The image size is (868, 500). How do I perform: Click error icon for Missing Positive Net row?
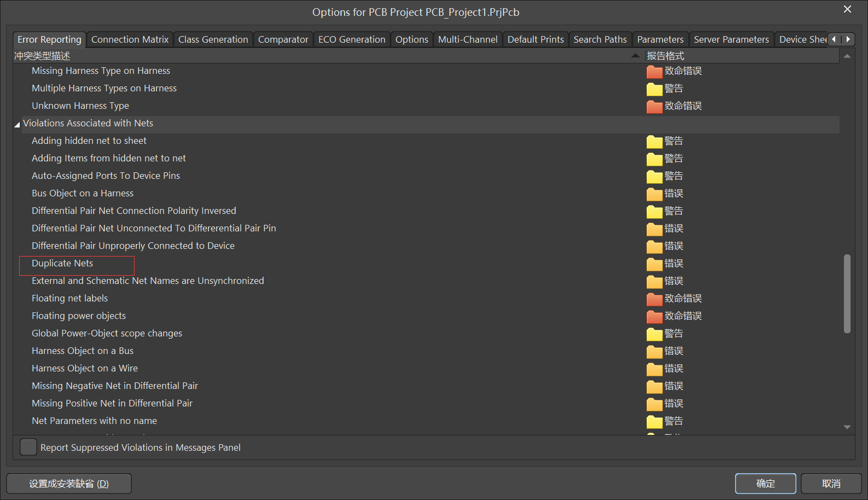[654, 404]
